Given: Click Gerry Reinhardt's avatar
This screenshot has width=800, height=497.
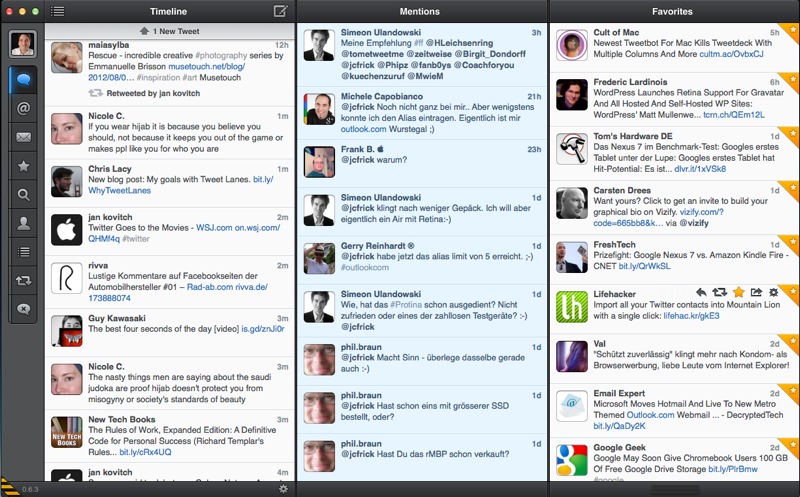Looking at the screenshot, I should click(x=319, y=259).
